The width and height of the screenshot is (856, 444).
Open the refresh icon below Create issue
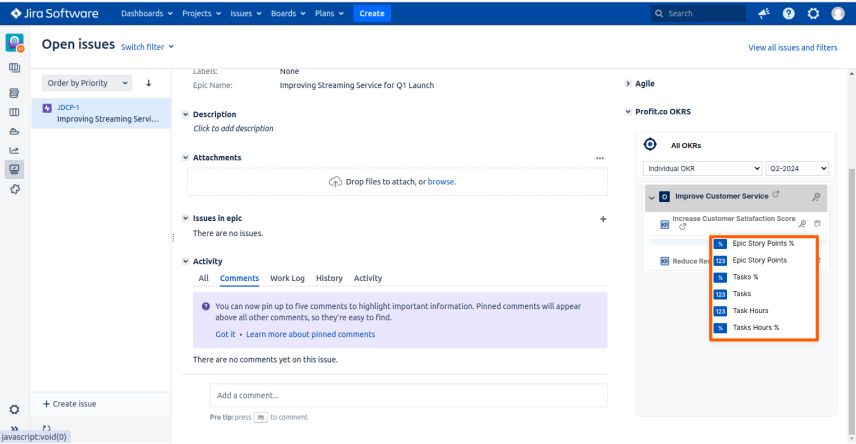coord(46,429)
